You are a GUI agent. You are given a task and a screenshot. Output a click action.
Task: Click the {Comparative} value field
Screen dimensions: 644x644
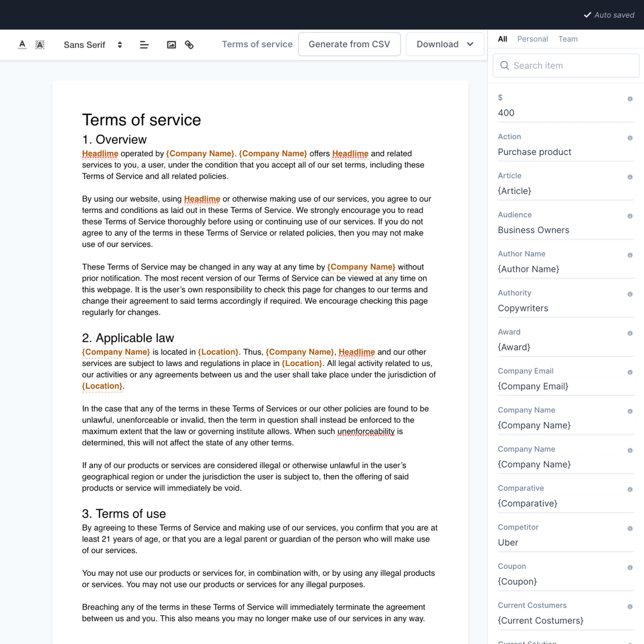point(566,503)
